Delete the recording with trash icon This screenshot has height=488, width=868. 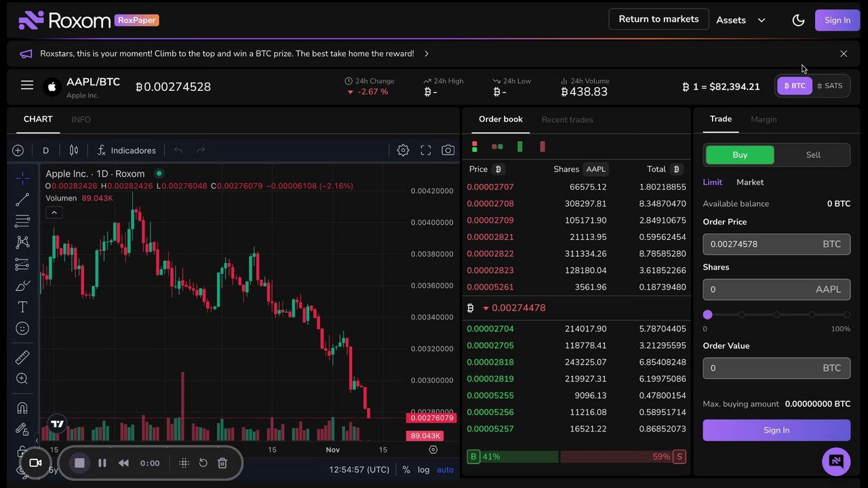(222, 463)
